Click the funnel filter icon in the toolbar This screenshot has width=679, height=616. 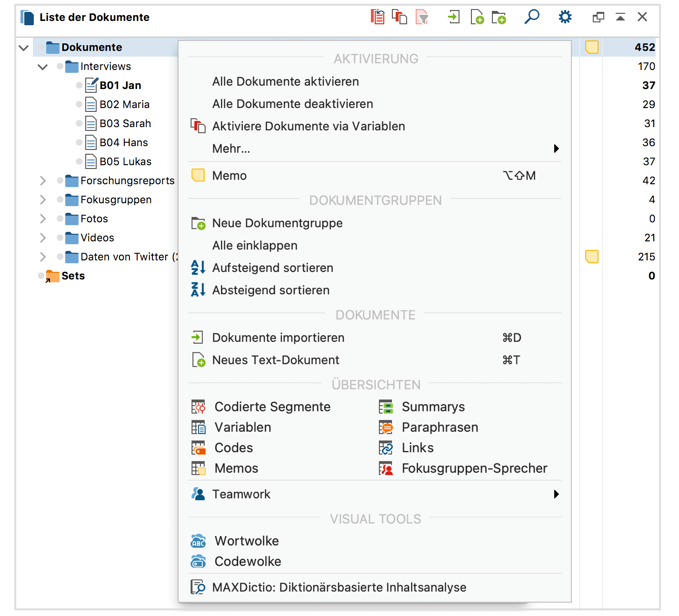[x=422, y=17]
